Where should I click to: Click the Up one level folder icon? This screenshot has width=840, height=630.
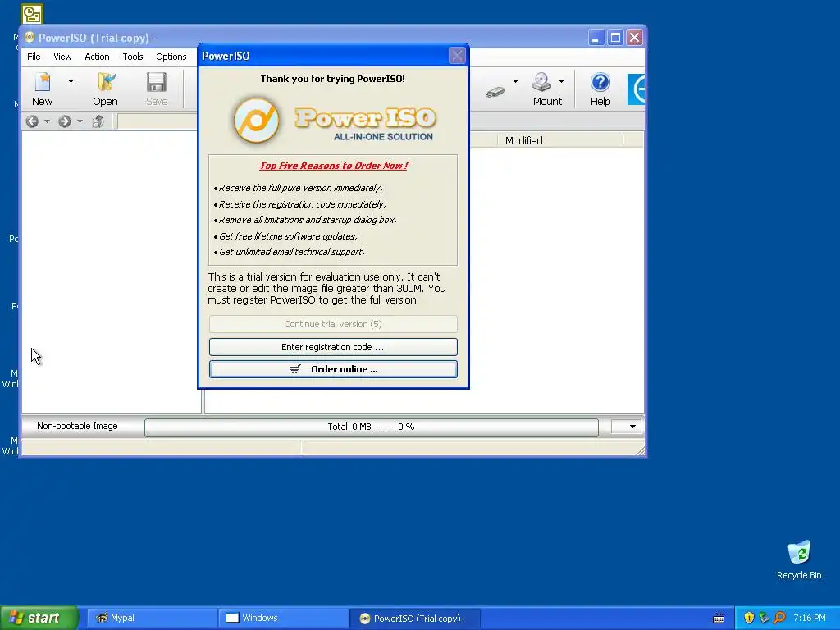pyautogui.click(x=98, y=121)
